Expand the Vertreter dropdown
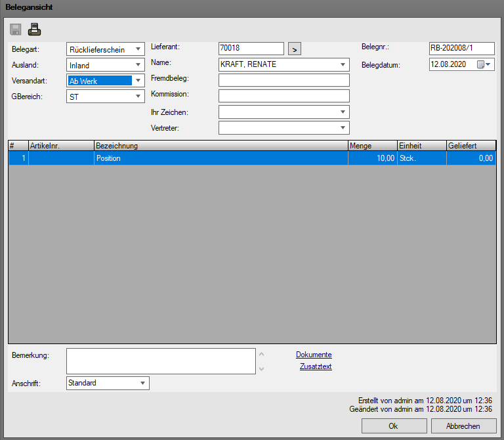Viewport: 504px width, 440px height. (x=343, y=128)
